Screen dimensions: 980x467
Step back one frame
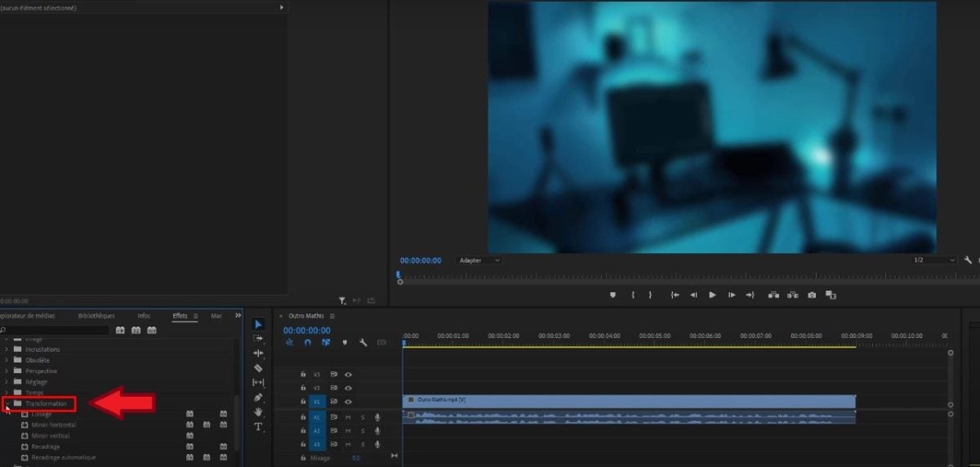click(x=693, y=295)
